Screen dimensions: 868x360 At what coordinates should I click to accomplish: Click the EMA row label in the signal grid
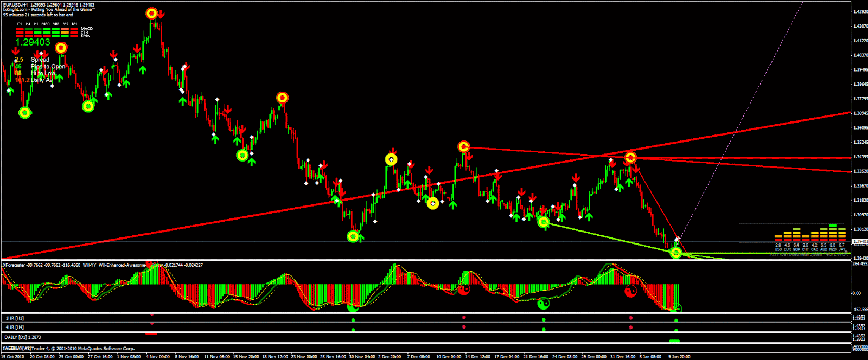[85, 36]
